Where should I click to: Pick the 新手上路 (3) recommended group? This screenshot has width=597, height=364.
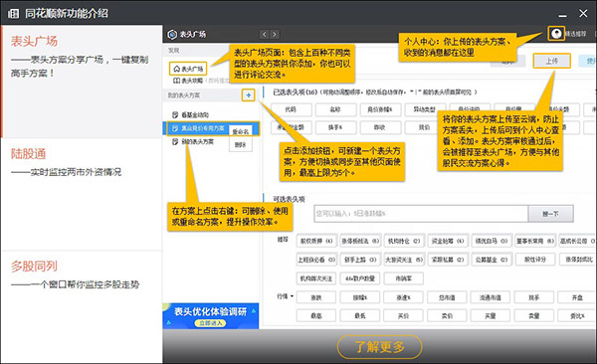360,260
